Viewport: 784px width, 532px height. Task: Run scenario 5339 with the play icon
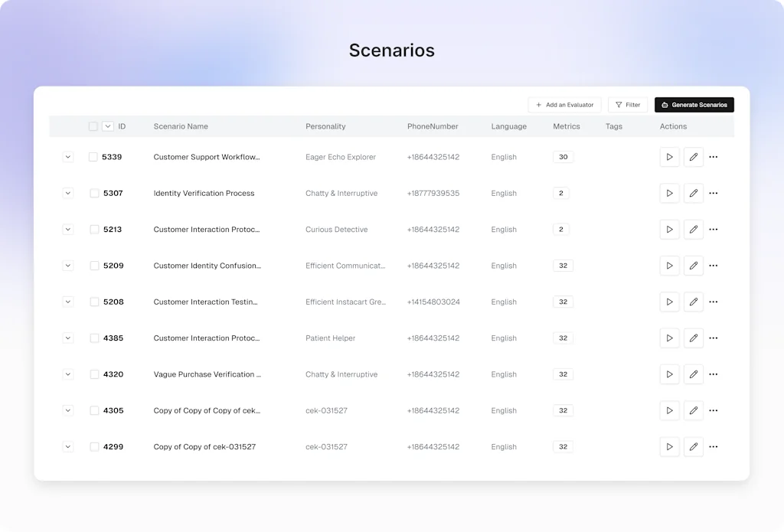tap(669, 157)
